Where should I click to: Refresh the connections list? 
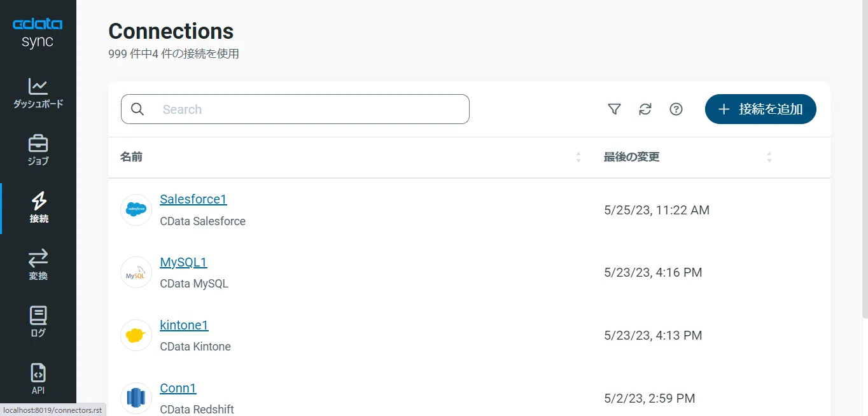tap(645, 109)
